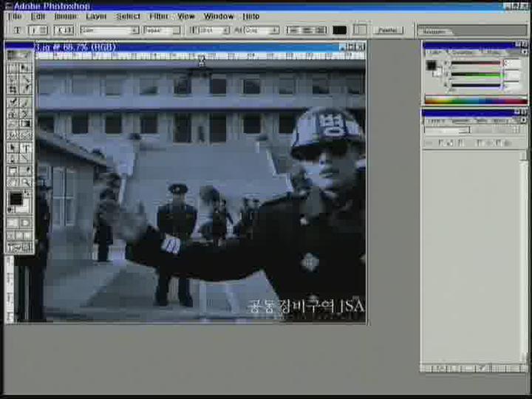The width and height of the screenshot is (532, 399).
Task: Switch to Quick Mask edit mode
Action: (25, 222)
